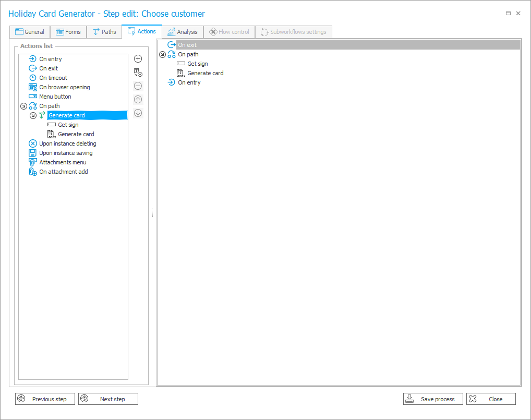Click the remove action minus icon

coord(138,86)
